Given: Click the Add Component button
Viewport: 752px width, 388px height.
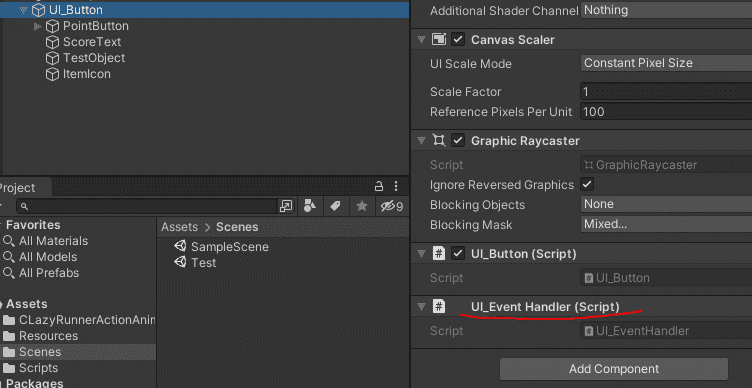Looking at the screenshot, I should coord(614,369).
